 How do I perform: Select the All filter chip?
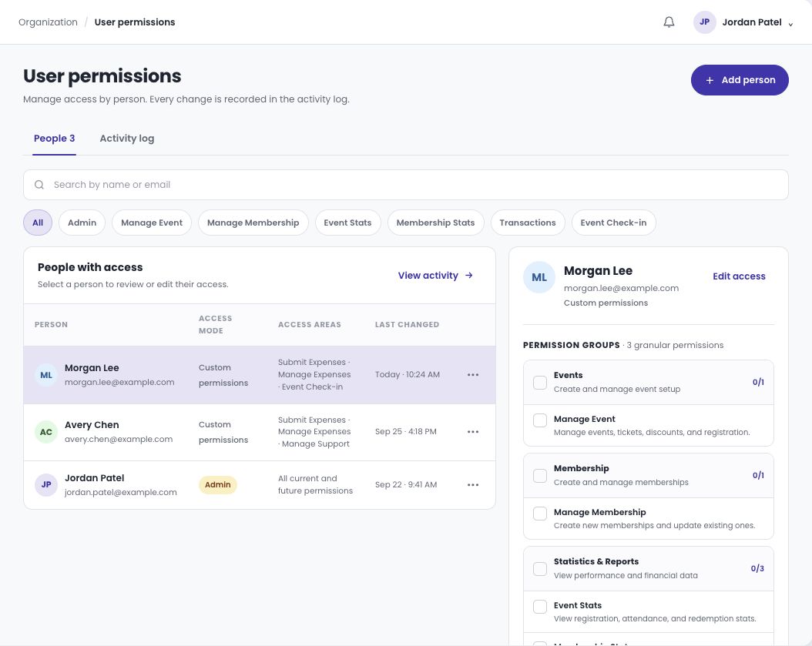point(38,223)
